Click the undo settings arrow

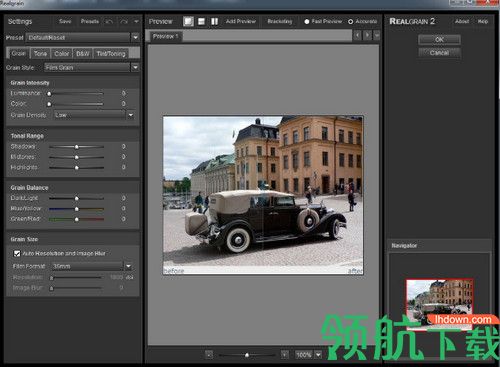pos(109,22)
